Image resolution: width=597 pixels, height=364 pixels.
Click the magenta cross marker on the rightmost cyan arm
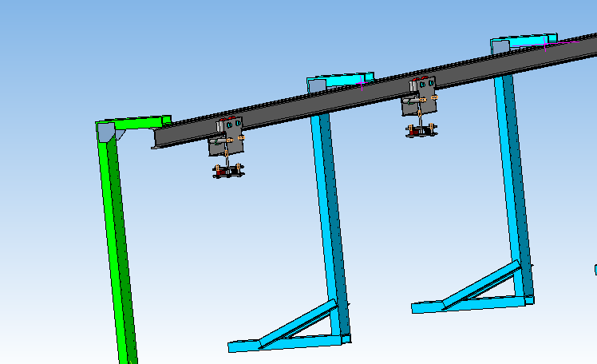pos(545,45)
